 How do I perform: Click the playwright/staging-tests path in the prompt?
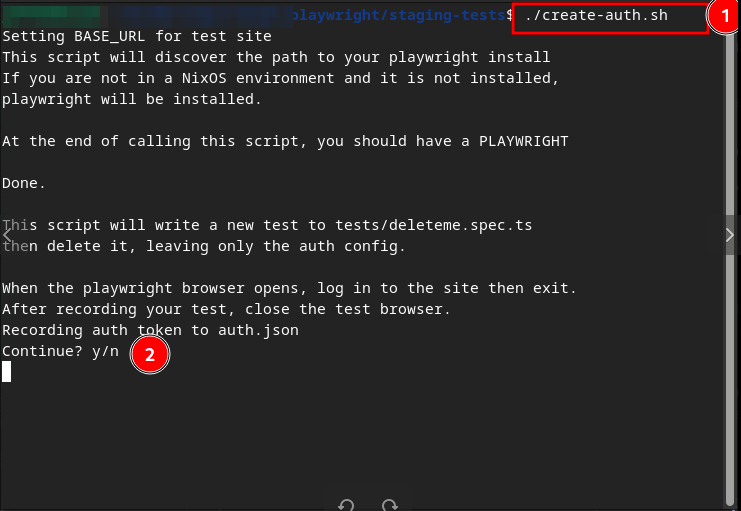[x=398, y=16]
